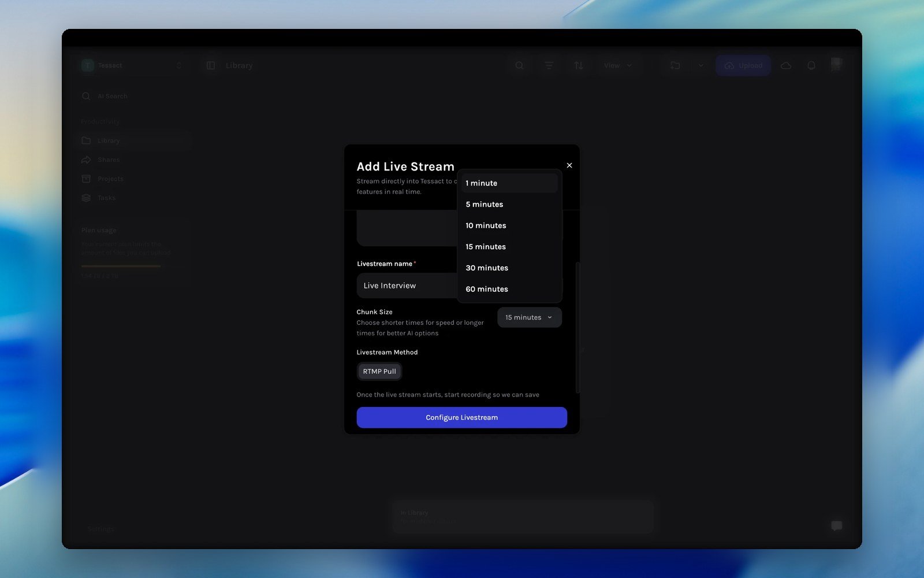Open the View dropdown
924x578 pixels.
tap(618, 65)
